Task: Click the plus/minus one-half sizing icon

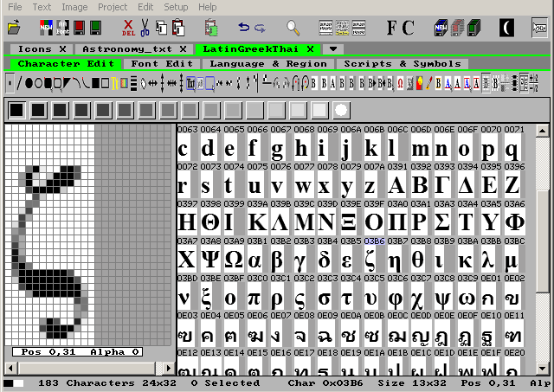Action: [x=534, y=83]
